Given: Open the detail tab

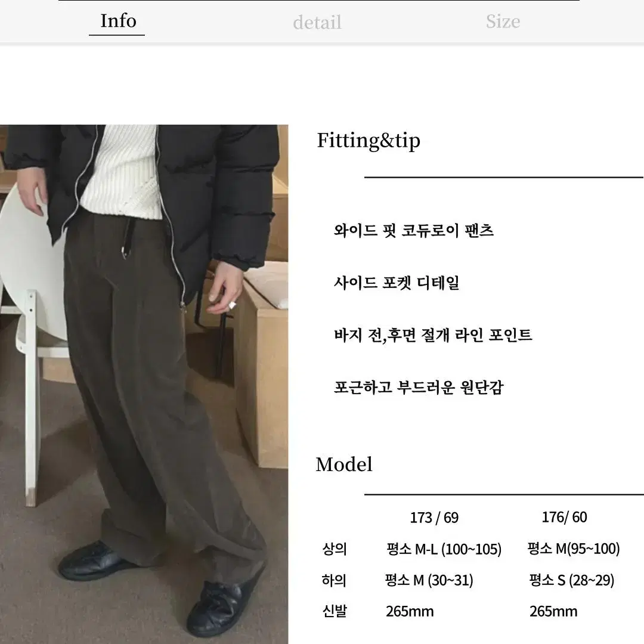Looking at the screenshot, I should (x=317, y=22).
